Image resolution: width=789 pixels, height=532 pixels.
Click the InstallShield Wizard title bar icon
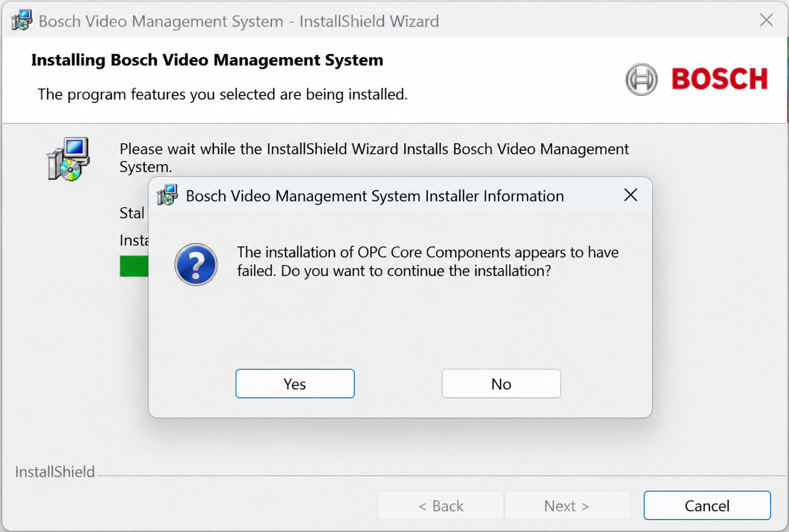point(21,21)
